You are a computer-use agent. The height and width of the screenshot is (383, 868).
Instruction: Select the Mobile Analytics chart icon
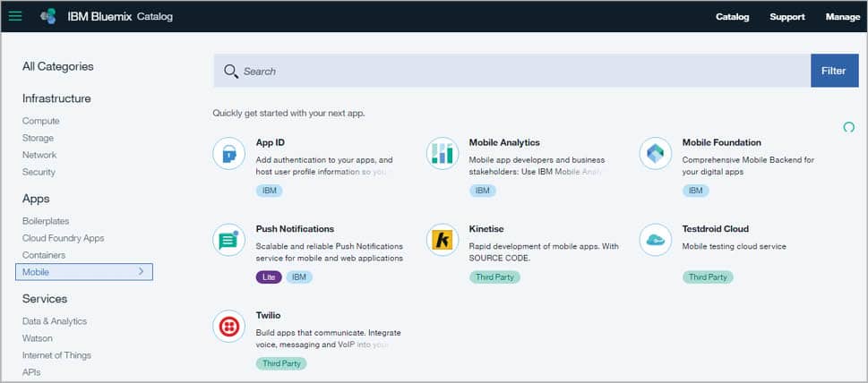click(442, 153)
